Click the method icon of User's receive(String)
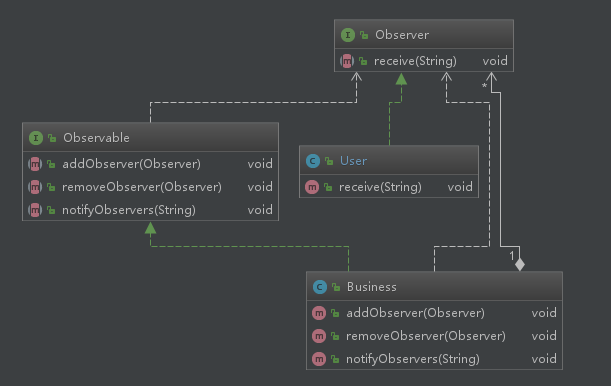 click(312, 187)
